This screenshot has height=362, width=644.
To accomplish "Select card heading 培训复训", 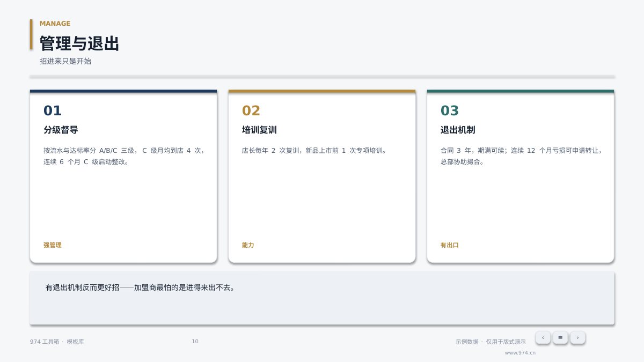I will pyautogui.click(x=259, y=130).
